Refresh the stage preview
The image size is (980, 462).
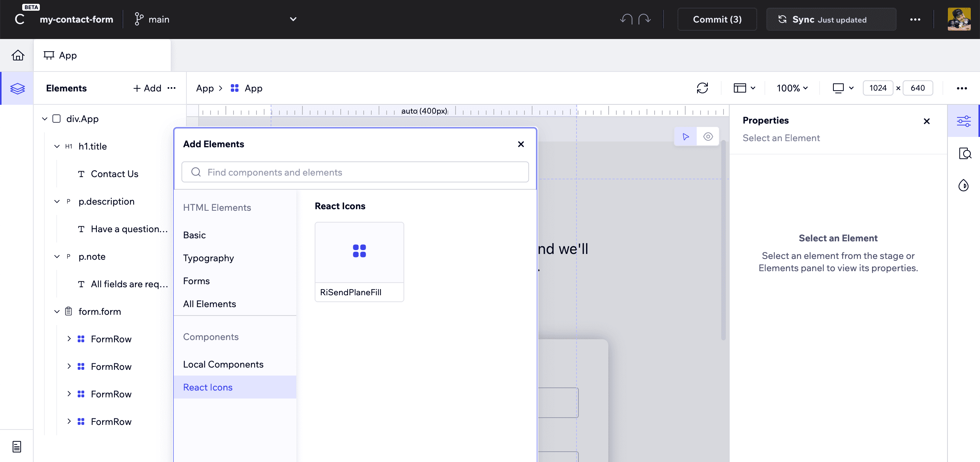tap(702, 88)
